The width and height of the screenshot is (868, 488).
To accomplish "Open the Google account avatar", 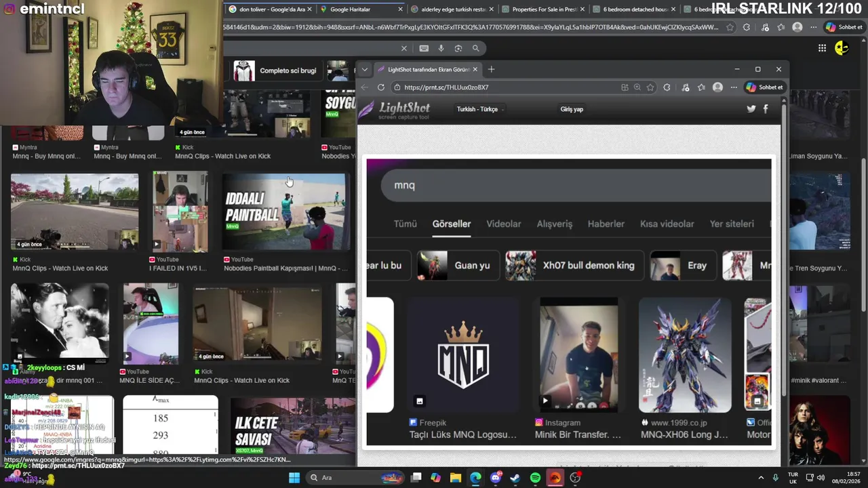I will point(842,47).
